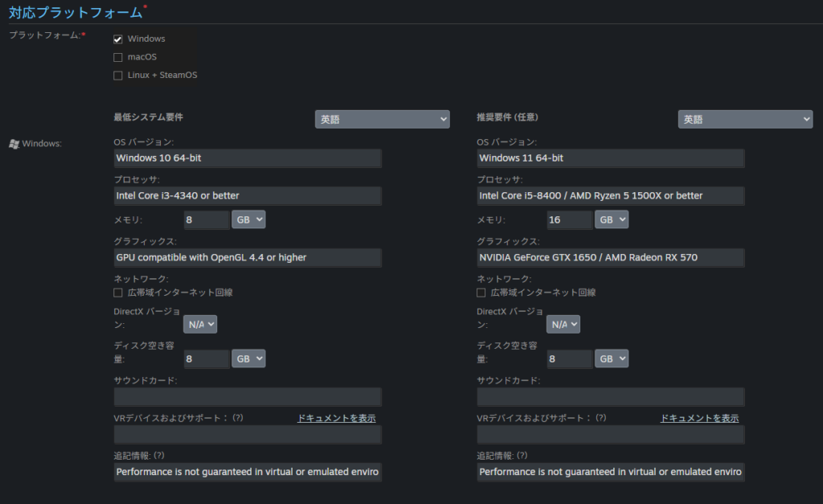The width and height of the screenshot is (823, 504).
Task: Click the (?) help icon beside recommended VRデバイスおよびサポート
Action: [600, 418]
